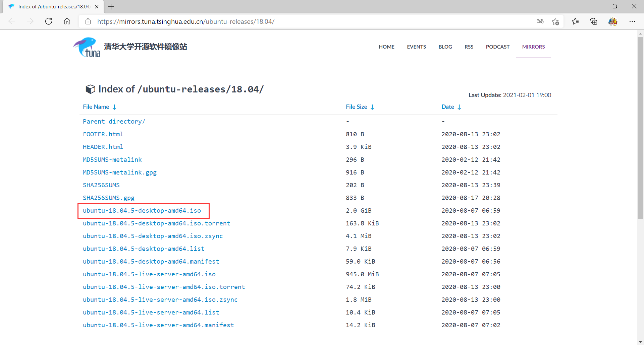Sort by File Name arrow
This screenshot has width=644, height=345.
(114, 107)
